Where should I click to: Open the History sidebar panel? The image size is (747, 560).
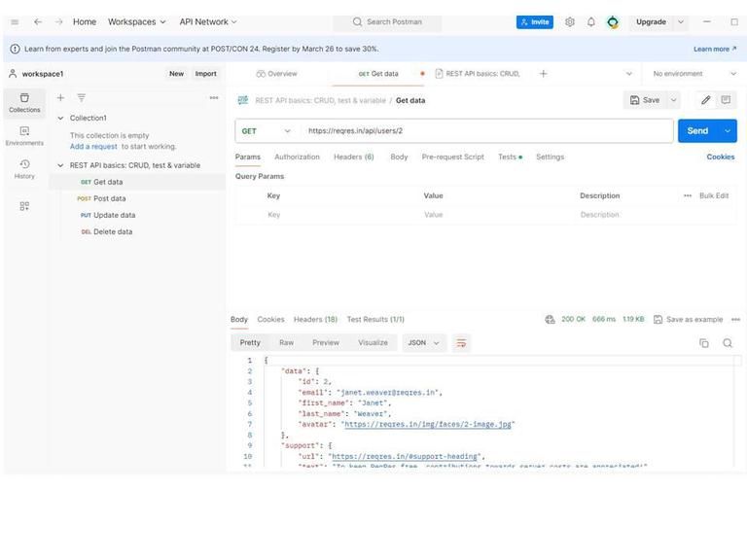tap(24, 168)
